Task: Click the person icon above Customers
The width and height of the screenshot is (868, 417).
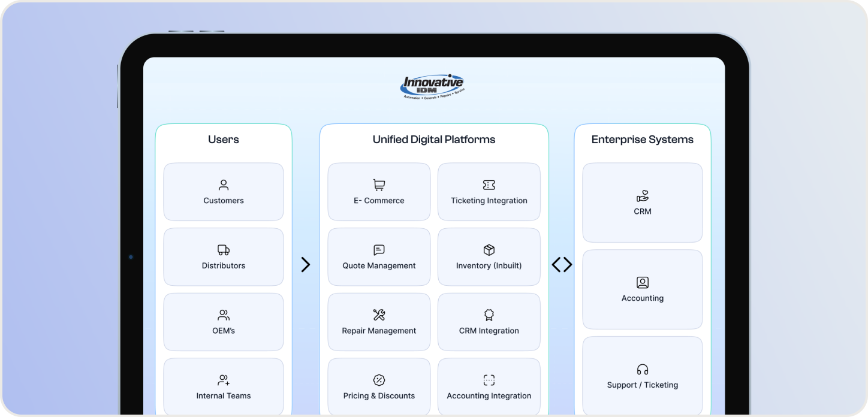Action: [x=224, y=185]
